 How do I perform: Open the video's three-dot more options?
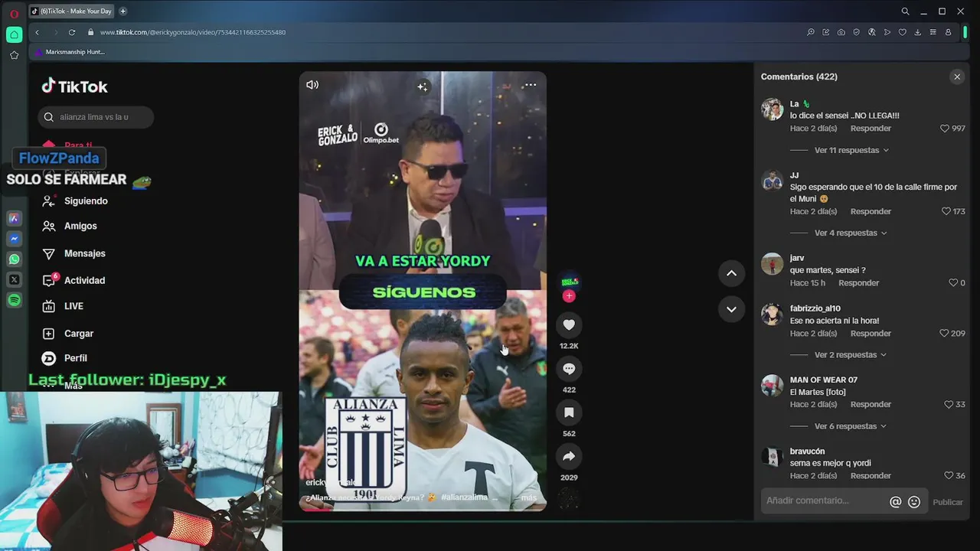[x=530, y=85]
